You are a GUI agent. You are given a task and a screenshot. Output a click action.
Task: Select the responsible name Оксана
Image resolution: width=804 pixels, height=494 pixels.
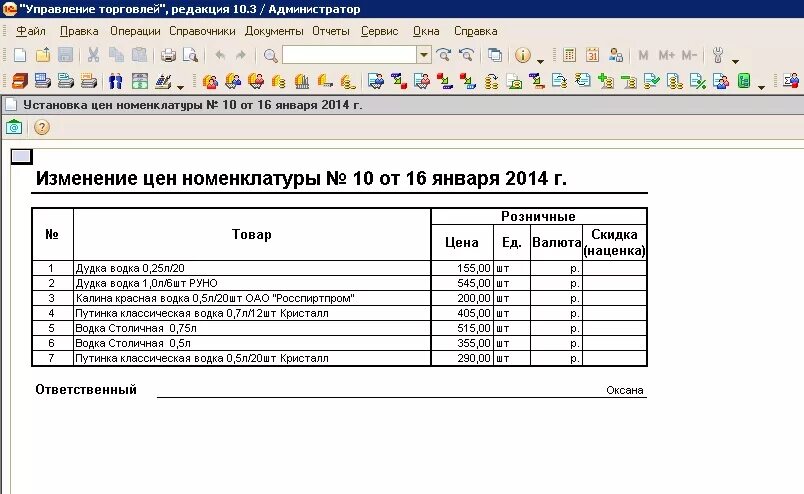[625, 390]
